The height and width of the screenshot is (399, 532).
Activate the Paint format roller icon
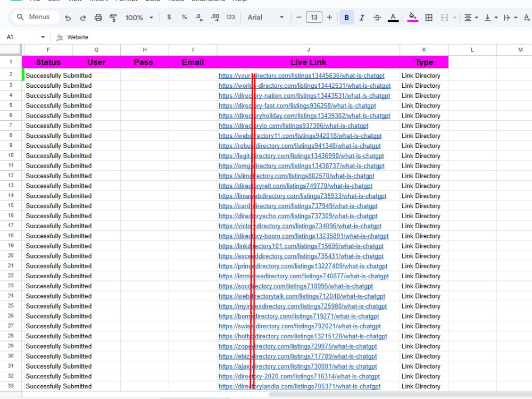113,18
